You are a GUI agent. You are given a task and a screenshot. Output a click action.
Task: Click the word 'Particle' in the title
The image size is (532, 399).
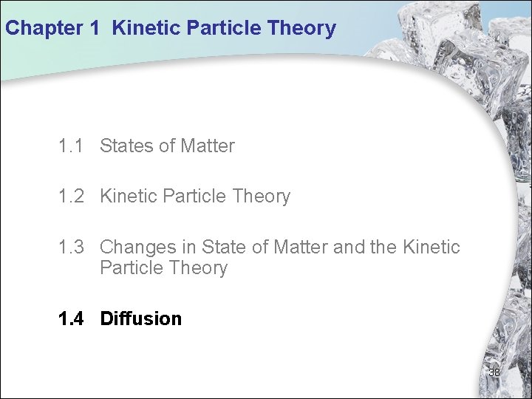(225, 29)
